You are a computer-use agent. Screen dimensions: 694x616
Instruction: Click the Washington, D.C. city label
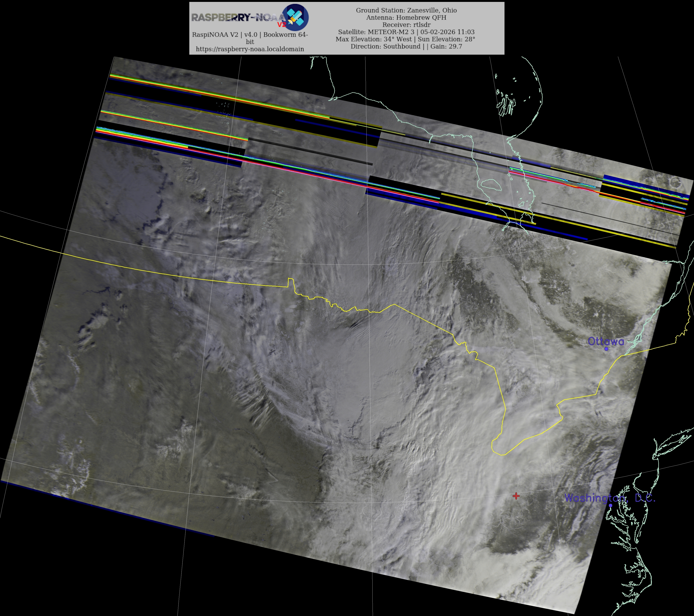pos(610,498)
